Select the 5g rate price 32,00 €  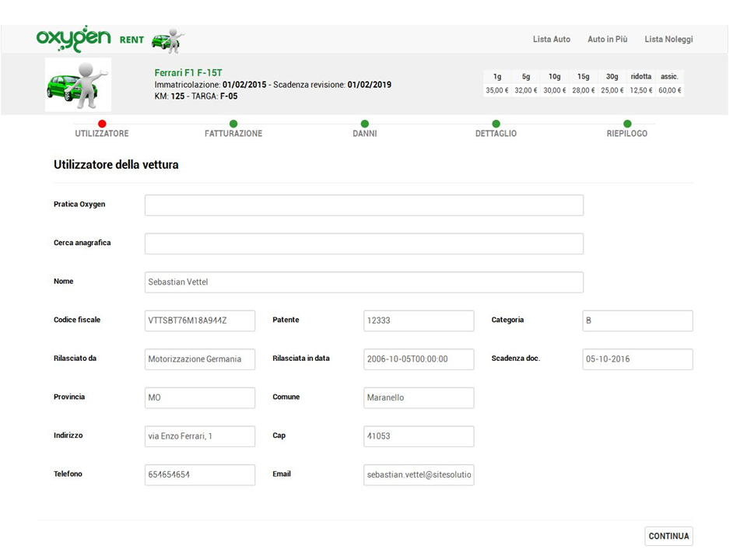point(526,90)
